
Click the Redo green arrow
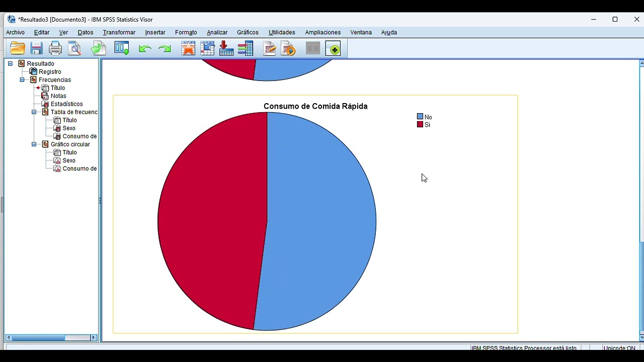[x=165, y=49]
